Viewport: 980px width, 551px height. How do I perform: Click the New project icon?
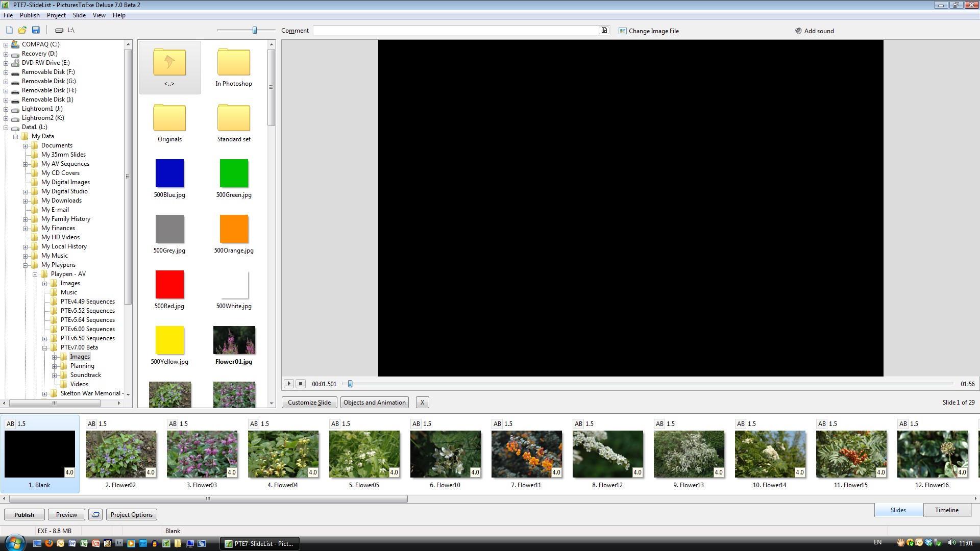pyautogui.click(x=9, y=30)
